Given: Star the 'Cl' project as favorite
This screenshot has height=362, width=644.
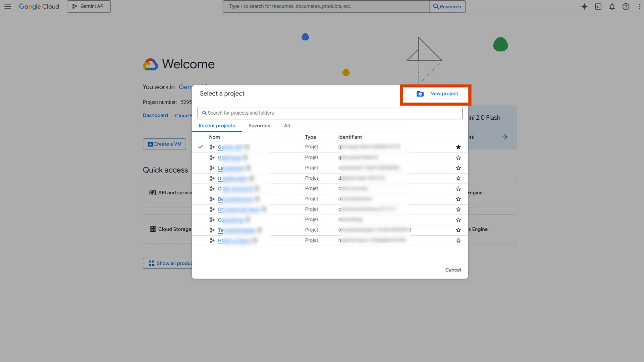Looking at the screenshot, I should click(458, 189).
